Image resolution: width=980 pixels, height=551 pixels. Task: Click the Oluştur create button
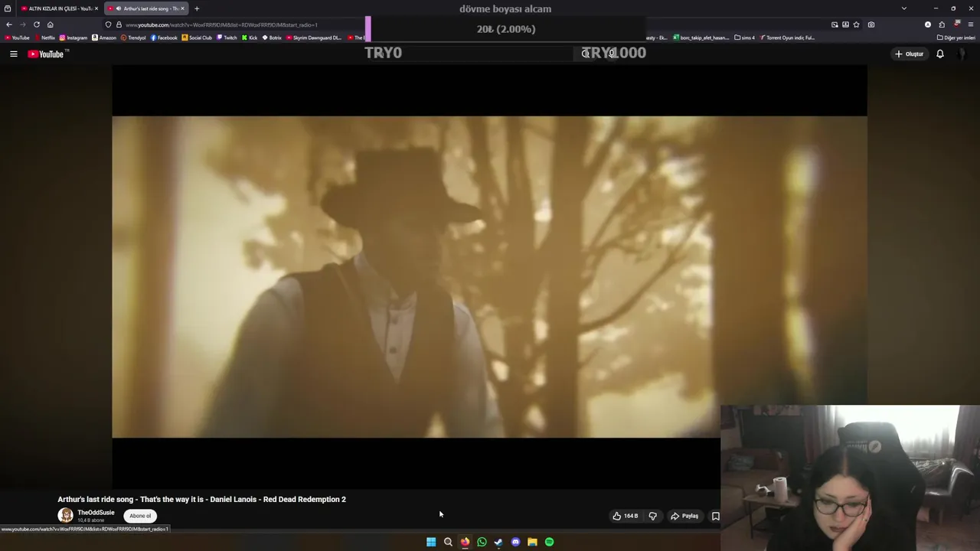[x=910, y=54]
